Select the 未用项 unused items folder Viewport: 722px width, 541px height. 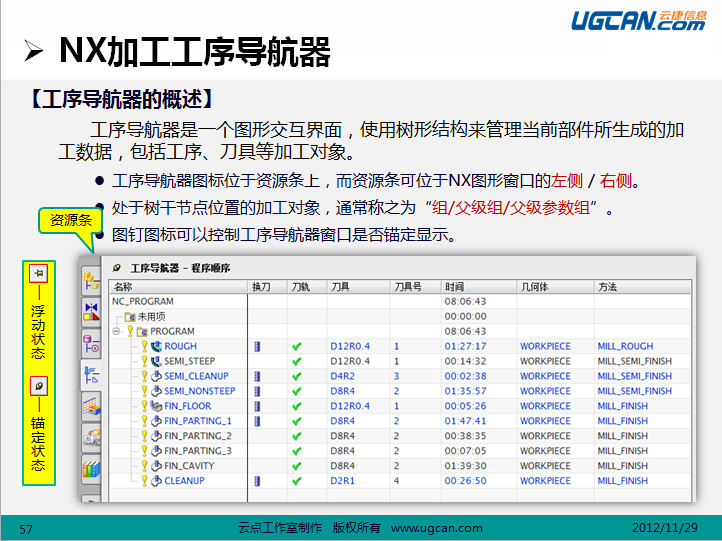[x=151, y=316]
